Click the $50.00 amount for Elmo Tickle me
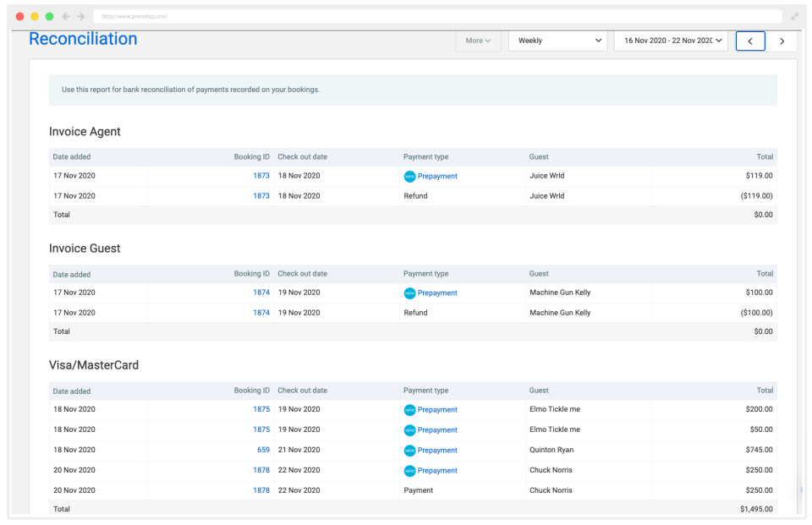The height and width of the screenshot is (525, 812). [x=761, y=429]
